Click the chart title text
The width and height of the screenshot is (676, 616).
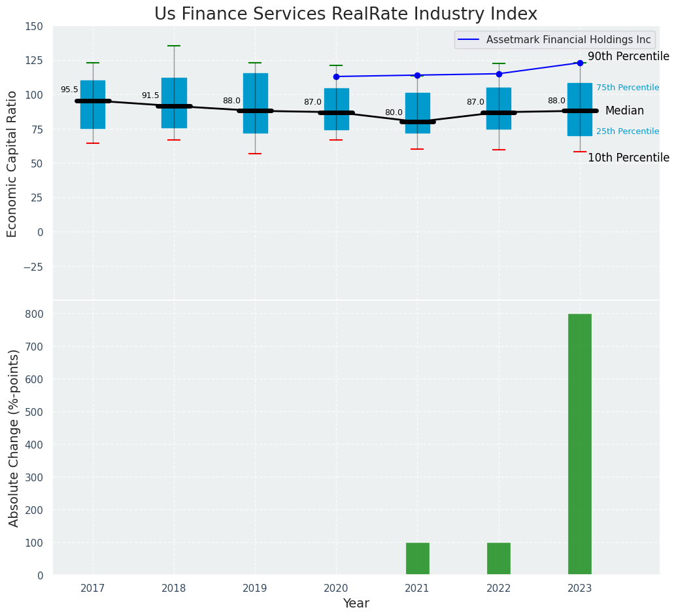pos(345,14)
